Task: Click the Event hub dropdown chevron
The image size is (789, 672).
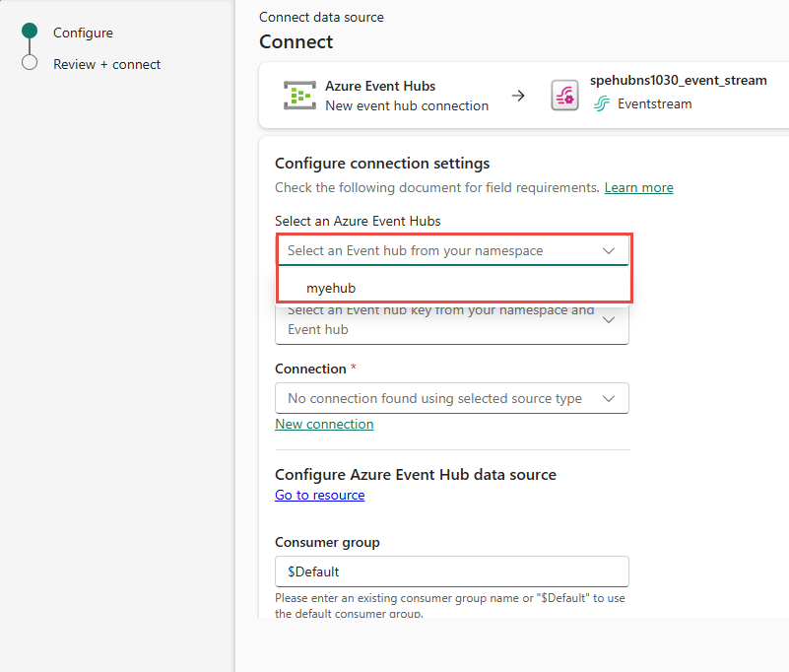Action: click(608, 251)
